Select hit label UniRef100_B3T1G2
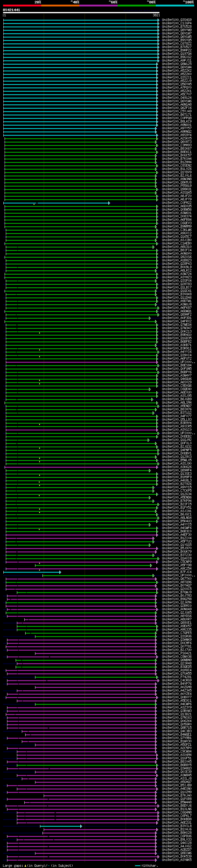This screenshot has height=868, width=197. click(177, 413)
